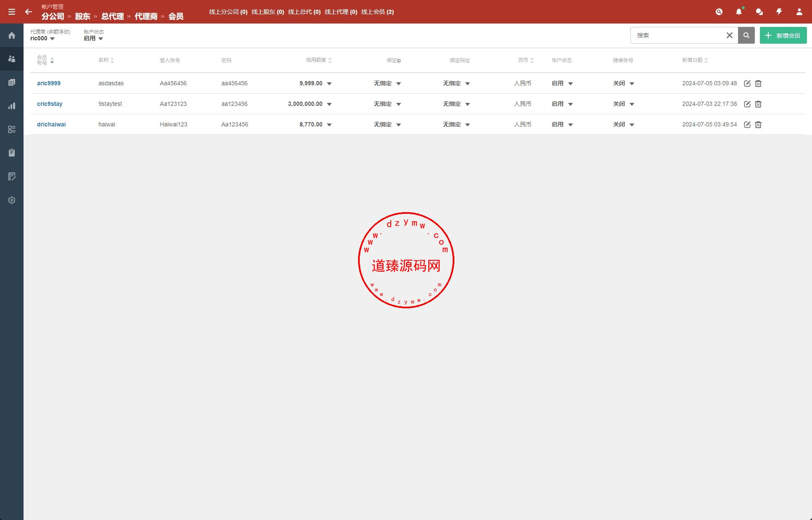Expand credit limit 8,770.00 dropdown
This screenshot has height=520, width=812.
329,125
